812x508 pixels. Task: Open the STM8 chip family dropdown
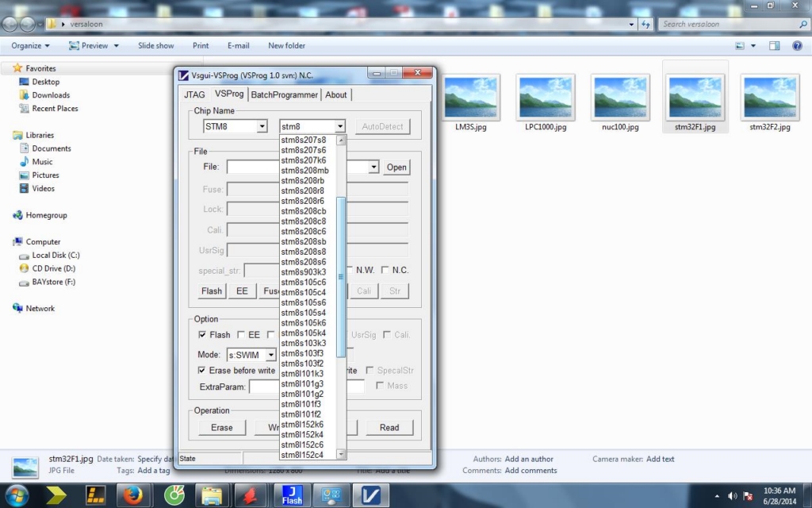262,127
